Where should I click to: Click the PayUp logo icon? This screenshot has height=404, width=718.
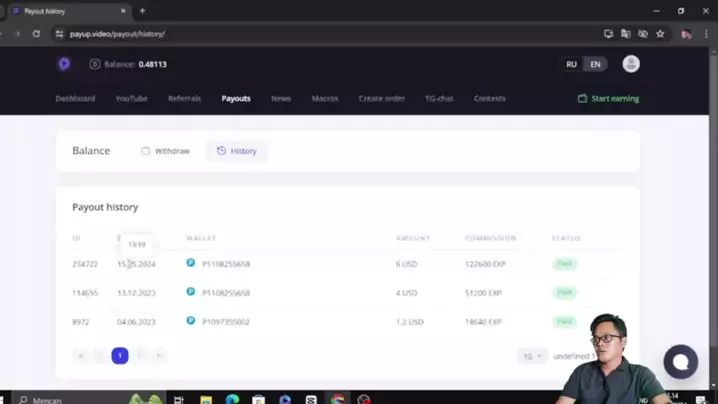click(64, 64)
